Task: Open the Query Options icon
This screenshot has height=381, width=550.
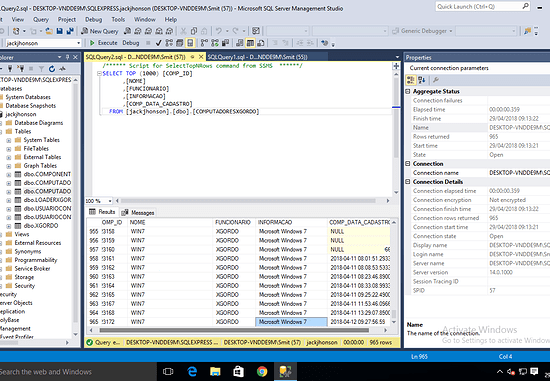Action: tap(180, 43)
